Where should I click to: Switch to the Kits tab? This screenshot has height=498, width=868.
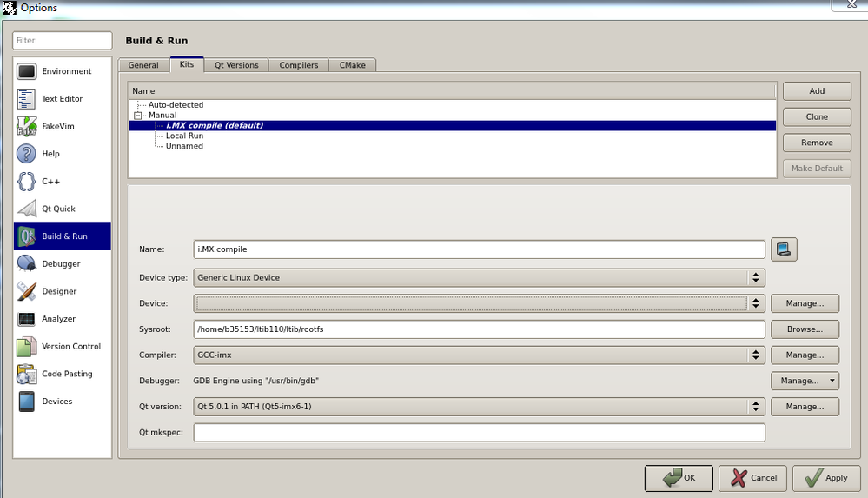[187, 64]
